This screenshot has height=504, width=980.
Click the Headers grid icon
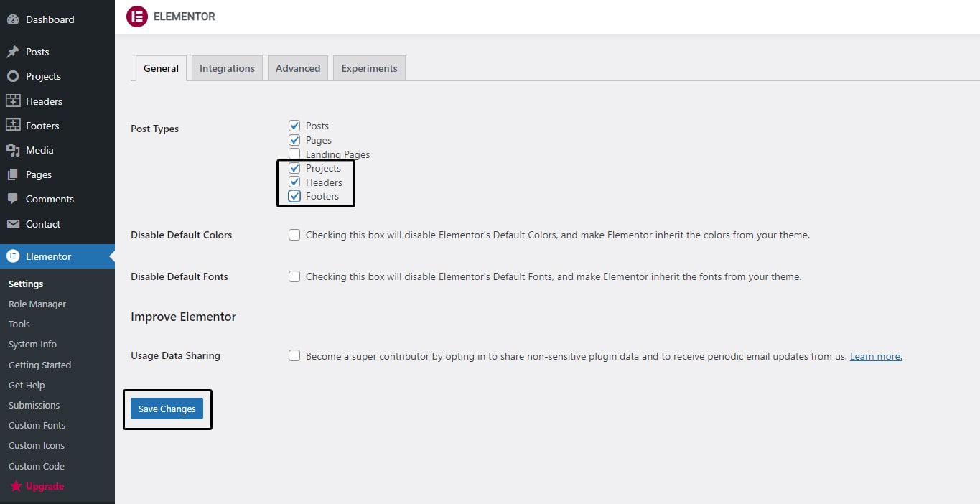click(13, 101)
